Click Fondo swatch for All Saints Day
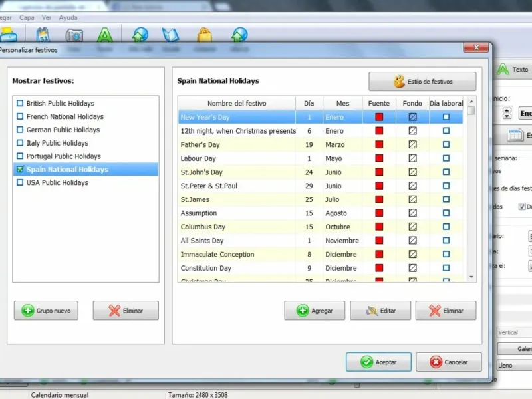The height and width of the screenshot is (399, 532). pos(412,241)
